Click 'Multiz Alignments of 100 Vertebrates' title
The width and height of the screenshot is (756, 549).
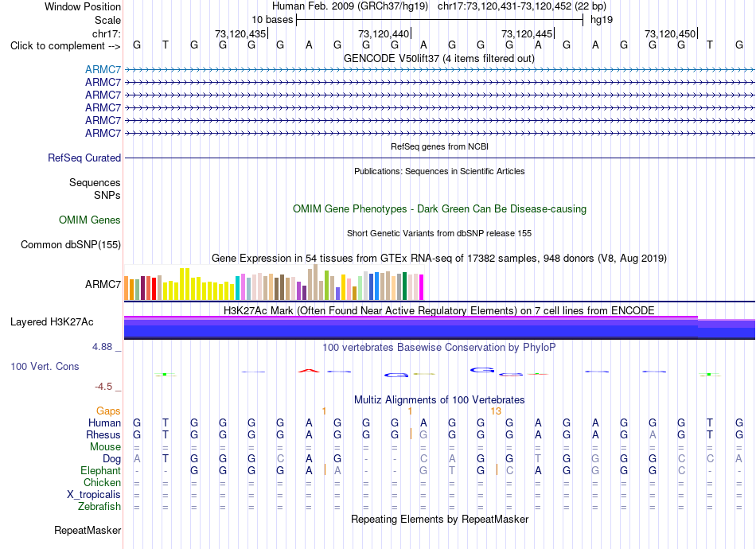pos(439,400)
